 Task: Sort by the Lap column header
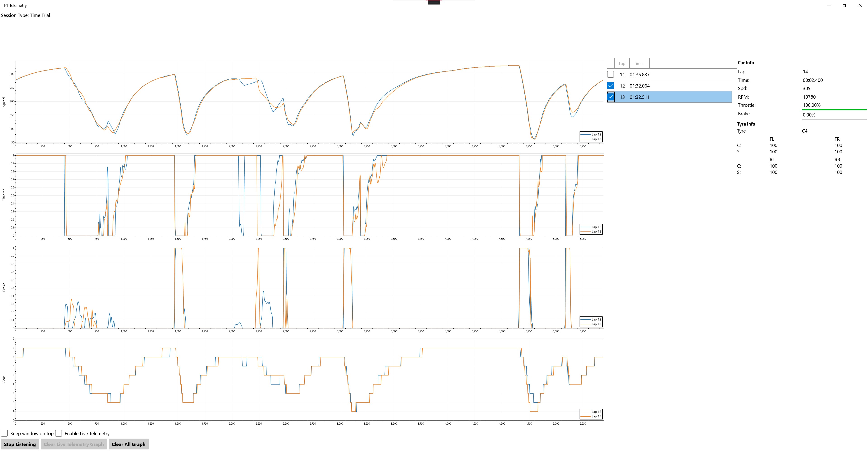pos(622,63)
